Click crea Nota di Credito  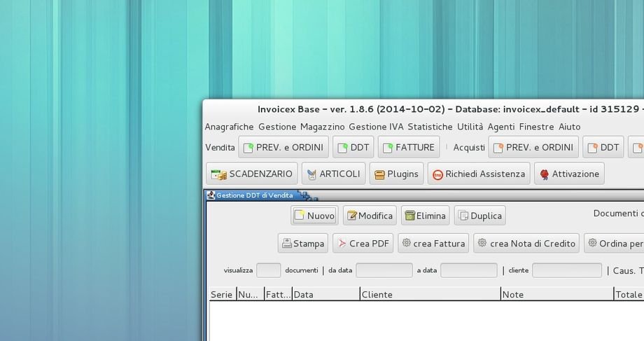tap(526, 244)
